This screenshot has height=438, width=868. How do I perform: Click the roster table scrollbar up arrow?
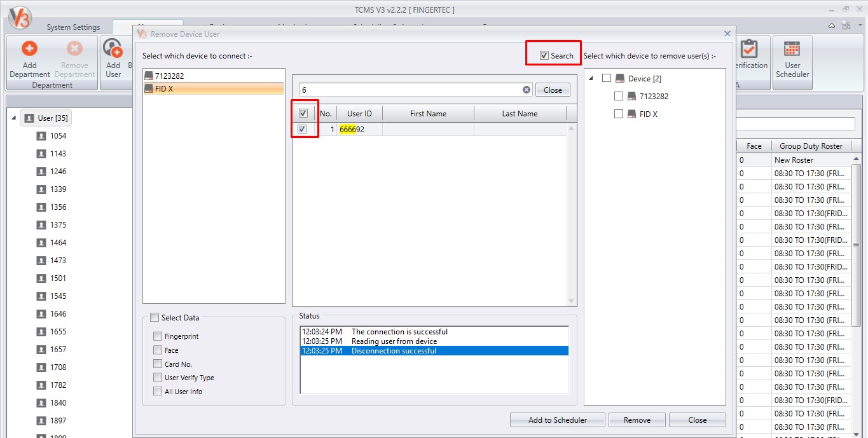(x=856, y=159)
